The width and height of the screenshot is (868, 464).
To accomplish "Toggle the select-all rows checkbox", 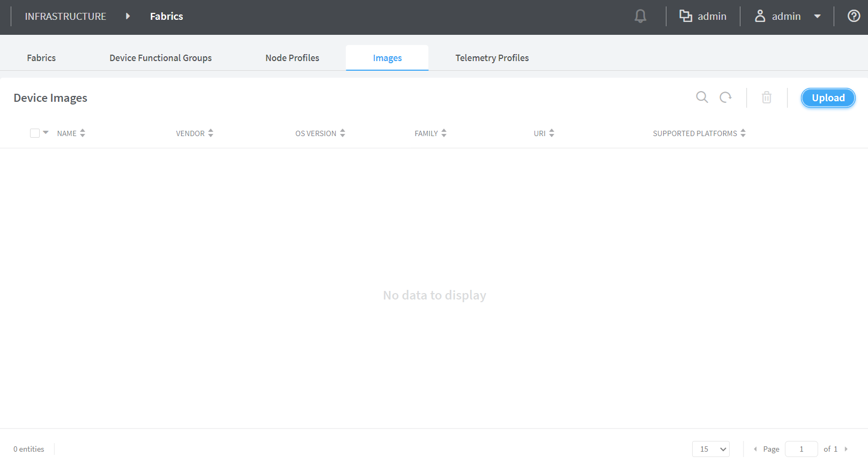I will pos(35,133).
